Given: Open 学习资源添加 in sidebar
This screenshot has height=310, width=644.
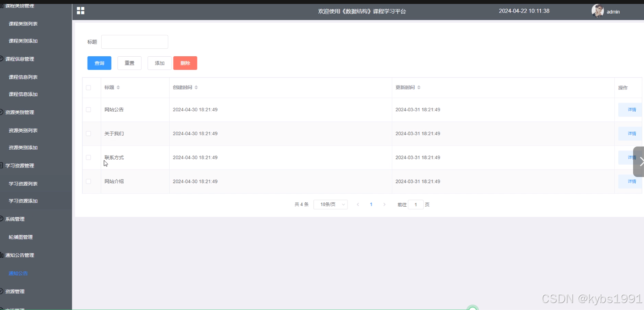Looking at the screenshot, I should pos(23,201).
